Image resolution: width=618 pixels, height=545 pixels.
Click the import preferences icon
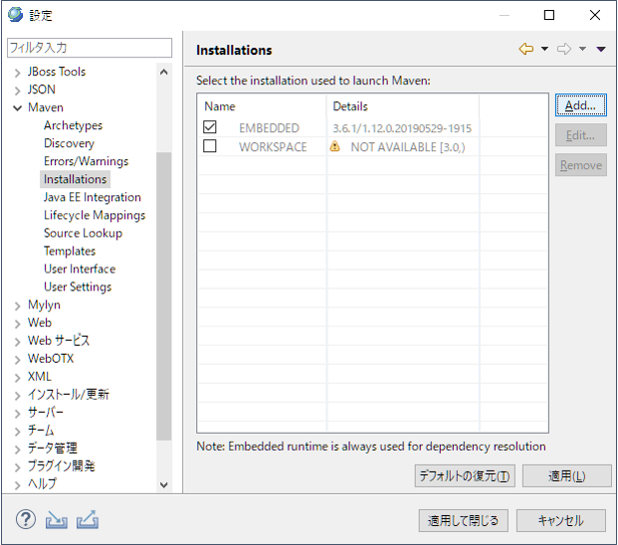56,519
